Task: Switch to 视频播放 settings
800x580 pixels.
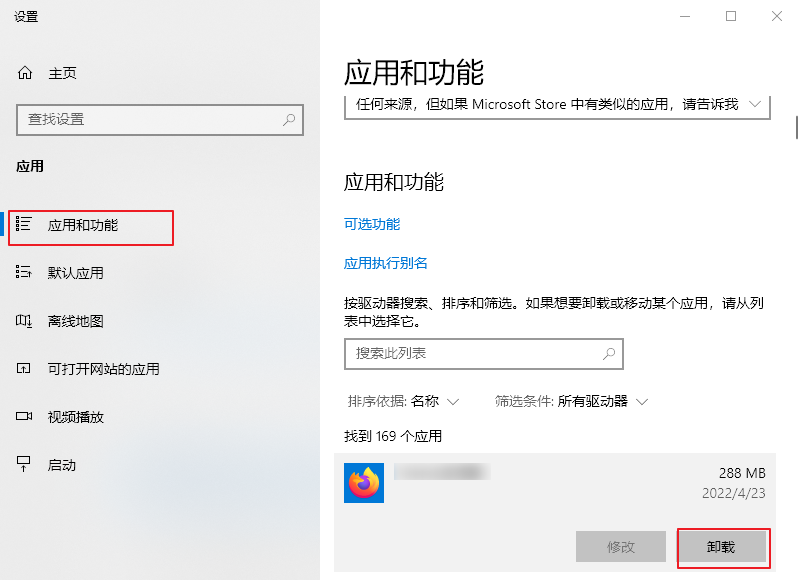Action: [76, 417]
